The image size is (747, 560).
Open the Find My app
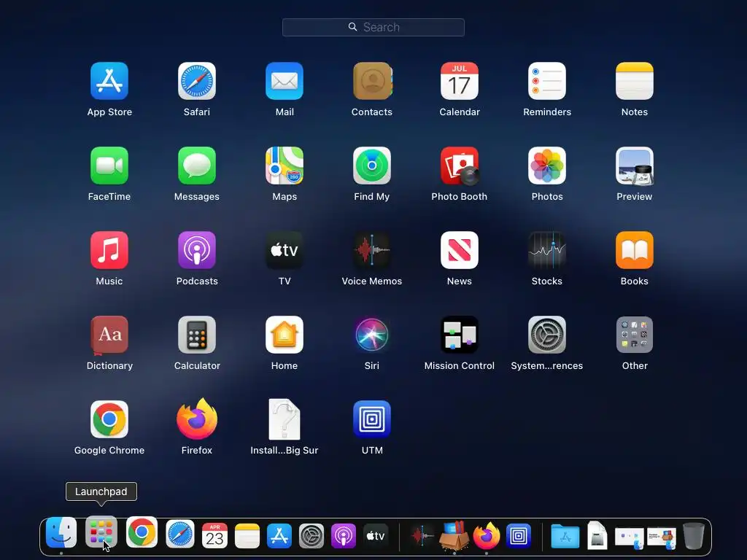point(372,166)
